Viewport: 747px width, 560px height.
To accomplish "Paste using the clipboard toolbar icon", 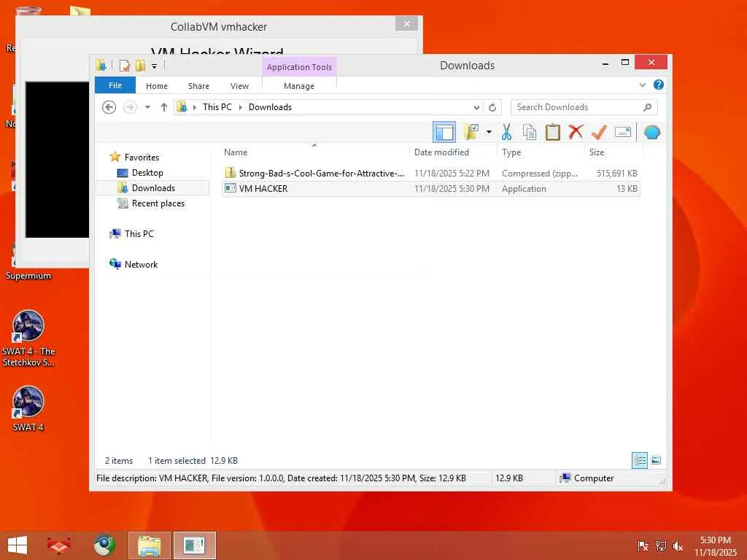I will tap(553, 132).
